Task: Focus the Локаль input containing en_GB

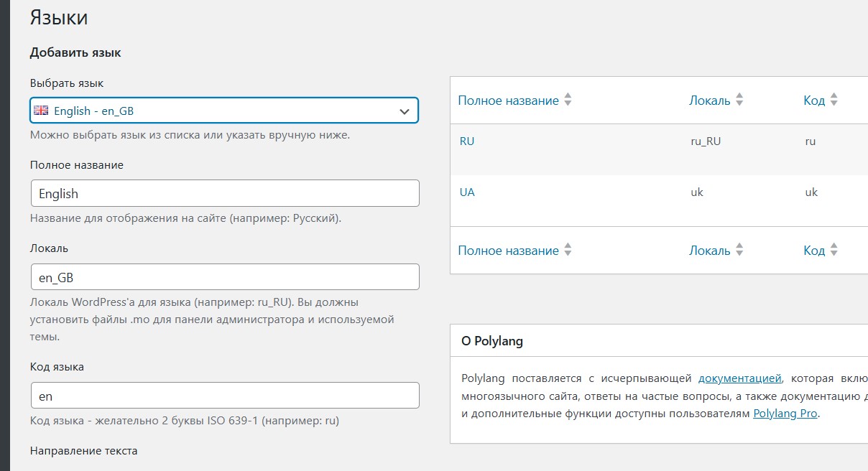Action: pyautogui.click(x=224, y=277)
